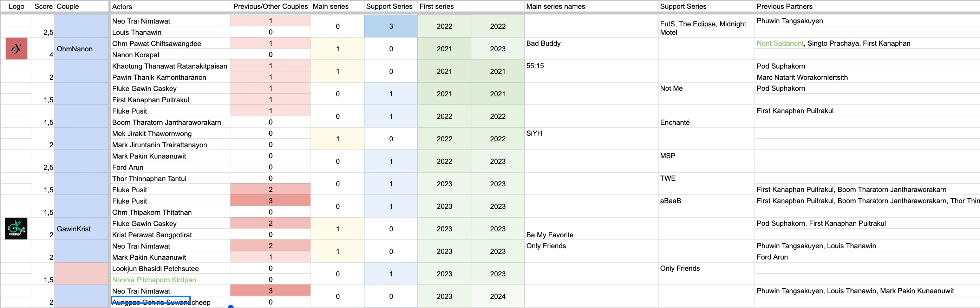
Task: Select the Enchanté support series cell
Action: tap(706, 116)
